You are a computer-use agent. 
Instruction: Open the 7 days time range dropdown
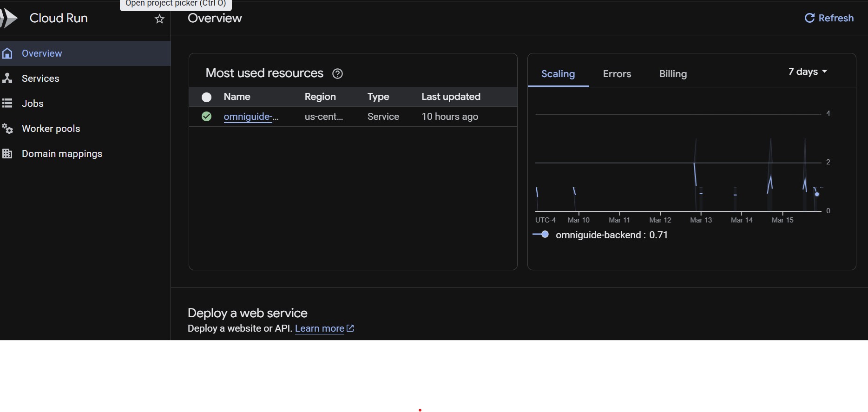click(808, 72)
